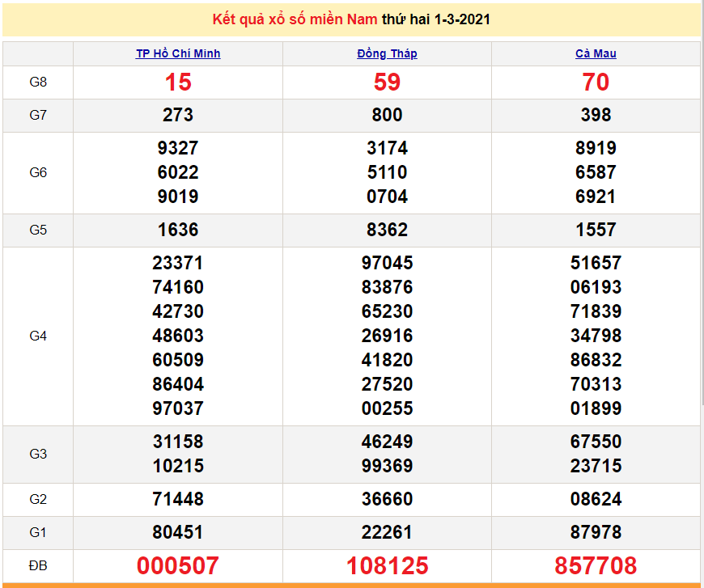Open the Cà Mau results link

(x=595, y=53)
